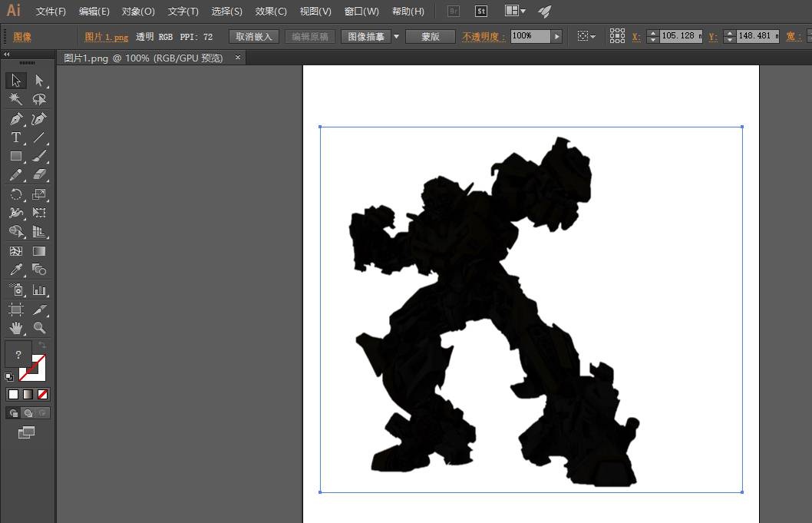Select the Curvature tool
Viewport: 812px width, 523px height.
(x=39, y=119)
